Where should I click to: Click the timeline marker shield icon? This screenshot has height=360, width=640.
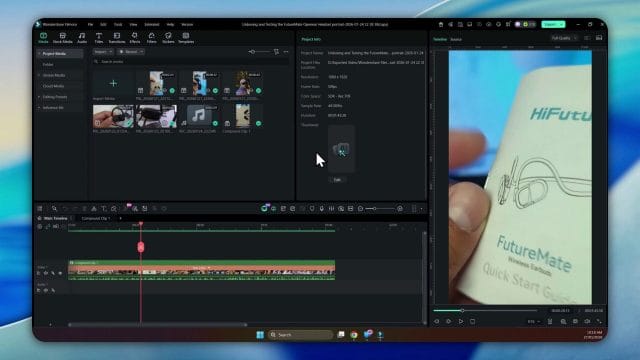(312, 209)
